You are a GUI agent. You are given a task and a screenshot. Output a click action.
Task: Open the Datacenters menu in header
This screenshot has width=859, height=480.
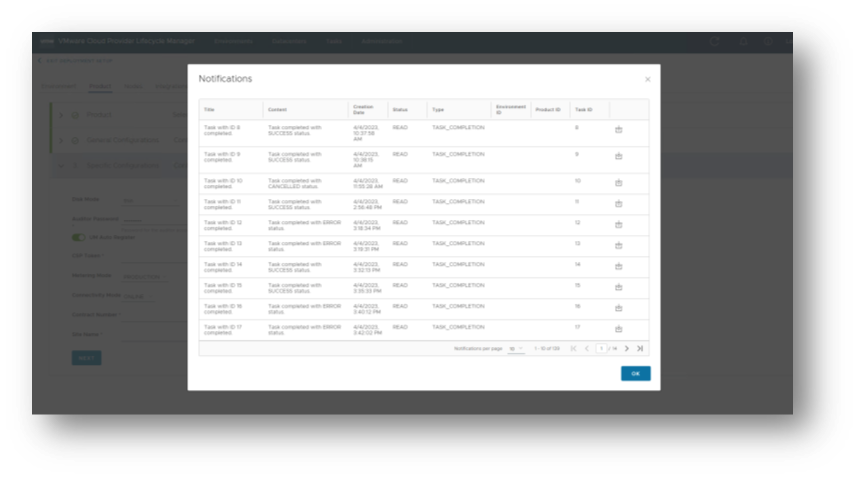coord(289,41)
